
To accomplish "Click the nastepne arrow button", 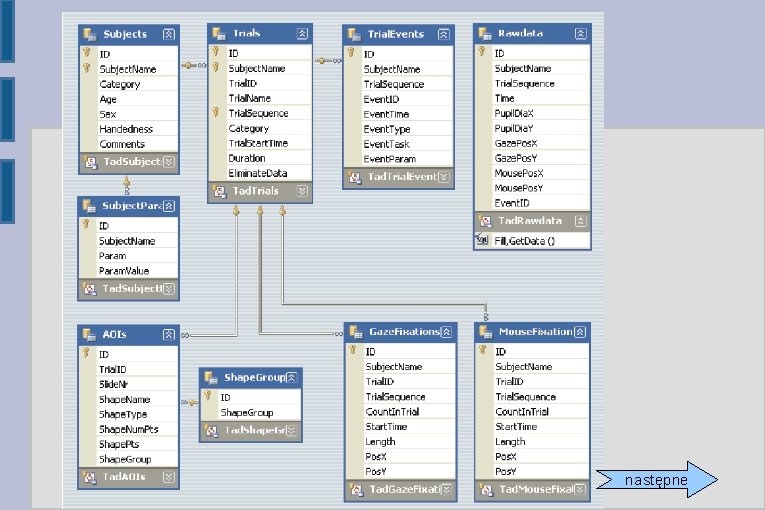I will pyautogui.click(x=657, y=480).
